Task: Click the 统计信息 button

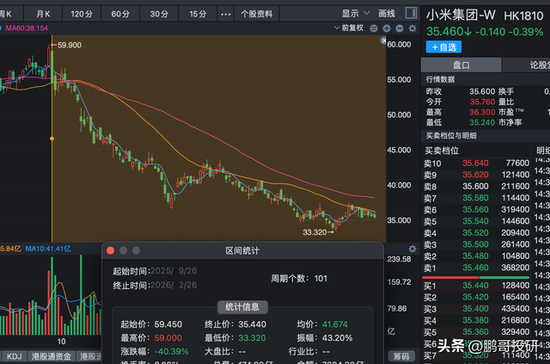Action: click(242, 307)
